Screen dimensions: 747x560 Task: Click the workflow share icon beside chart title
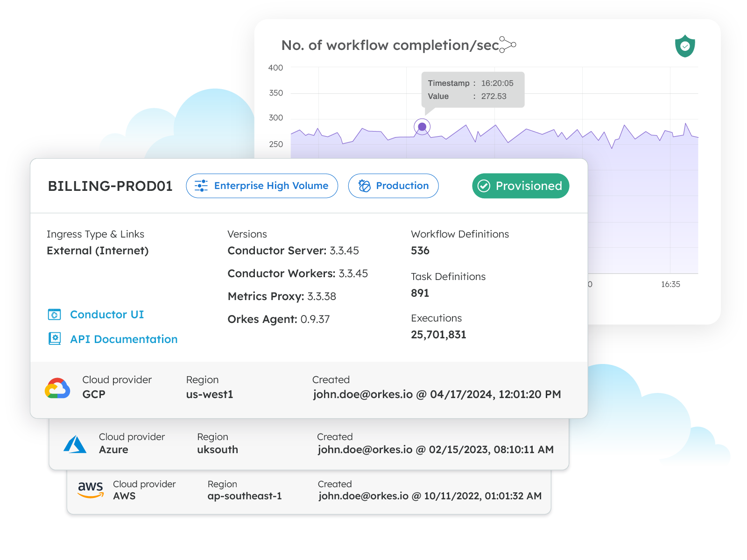click(507, 45)
